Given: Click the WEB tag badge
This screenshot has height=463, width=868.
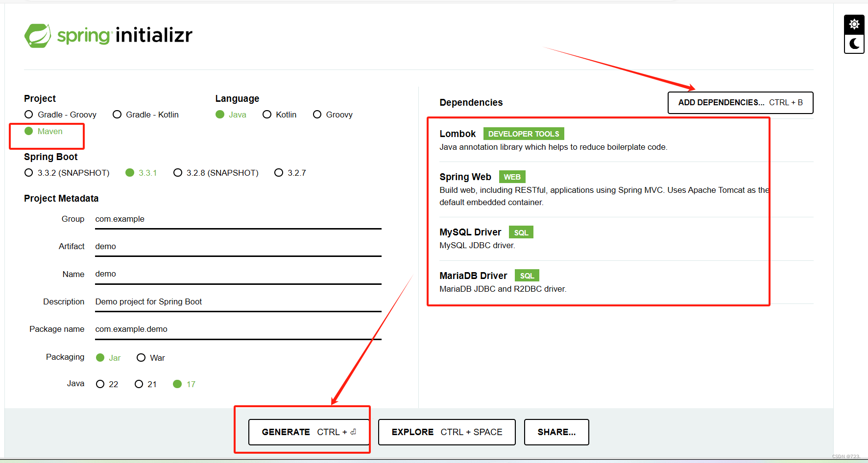Looking at the screenshot, I should tap(512, 177).
